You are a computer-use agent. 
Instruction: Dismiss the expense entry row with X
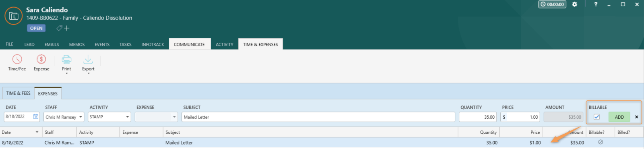[x=636, y=117]
